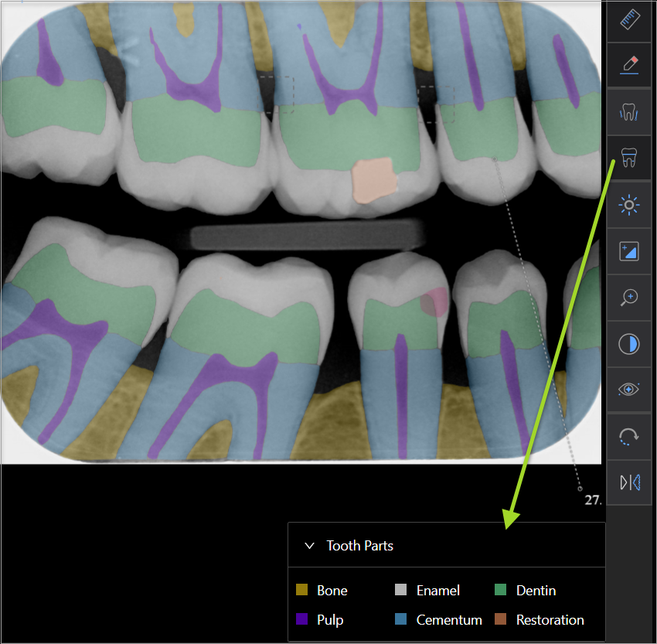Click the Bone color swatch

click(301, 590)
